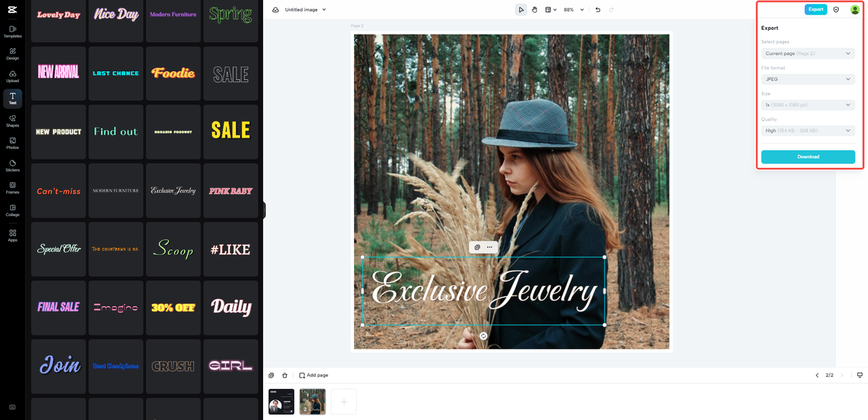The width and height of the screenshot is (868, 420).
Task: Collapse the text styles side panel
Action: point(264,210)
